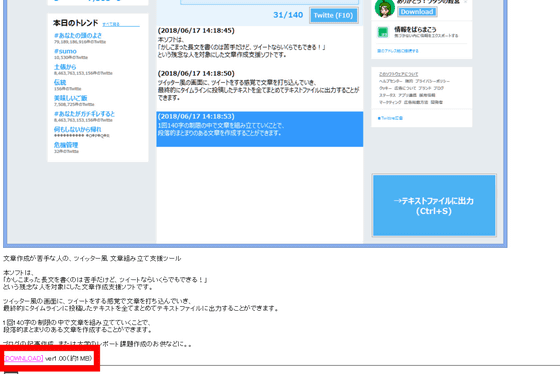Open the #sumo trend
The width and height of the screenshot is (560, 374).
(x=65, y=51)
